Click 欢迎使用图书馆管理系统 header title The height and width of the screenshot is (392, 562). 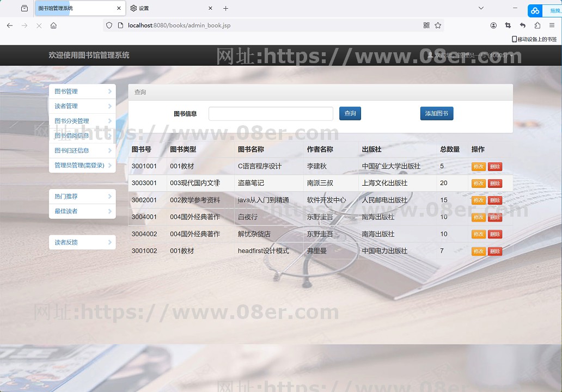coord(89,55)
